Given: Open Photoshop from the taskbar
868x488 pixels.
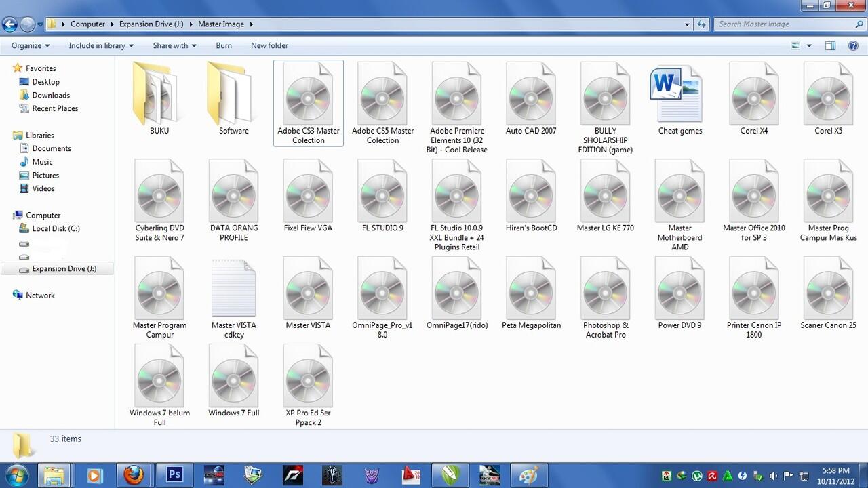Looking at the screenshot, I should coord(174,475).
